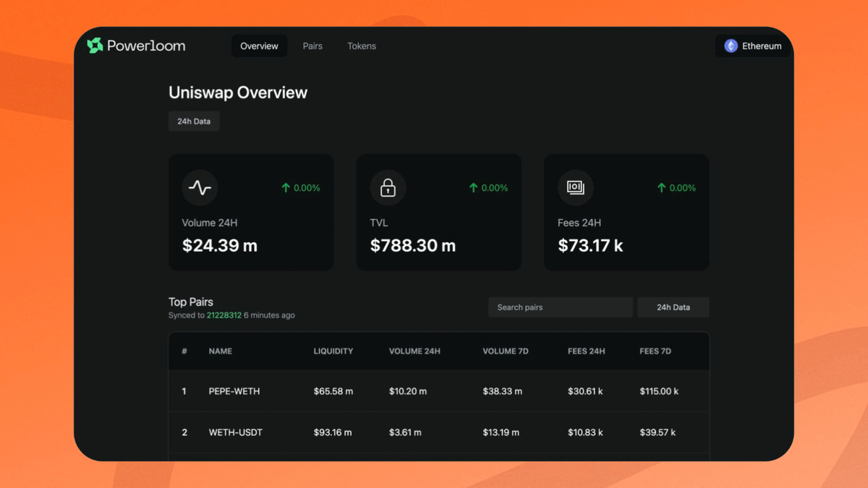Viewport: 868px width, 488px height.
Task: Click the Powerloom brand name
Action: point(146,46)
